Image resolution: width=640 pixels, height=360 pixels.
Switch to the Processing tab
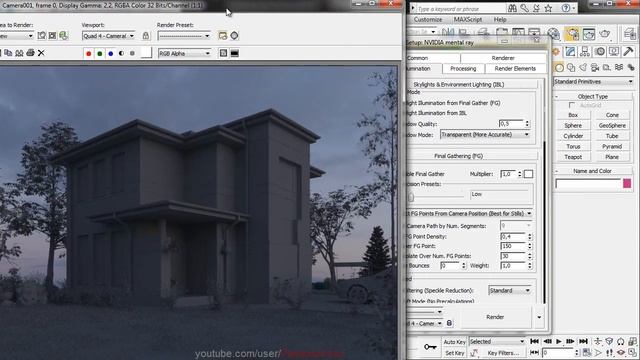point(463,69)
